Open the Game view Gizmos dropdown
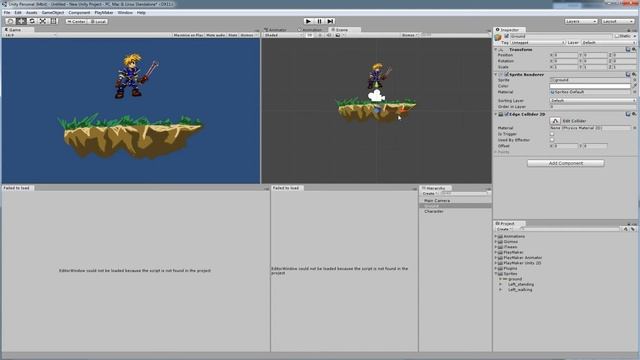 (248, 36)
